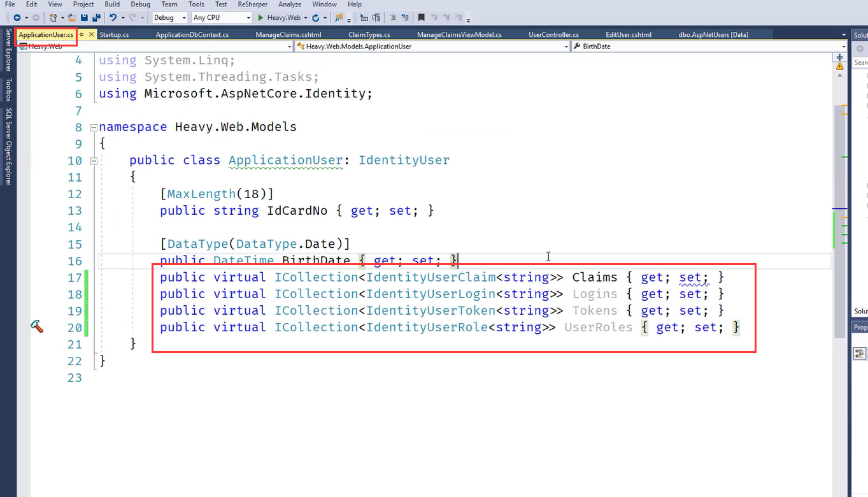
Task: Click the Solution Explorer back arrow icon
Action: point(860,49)
